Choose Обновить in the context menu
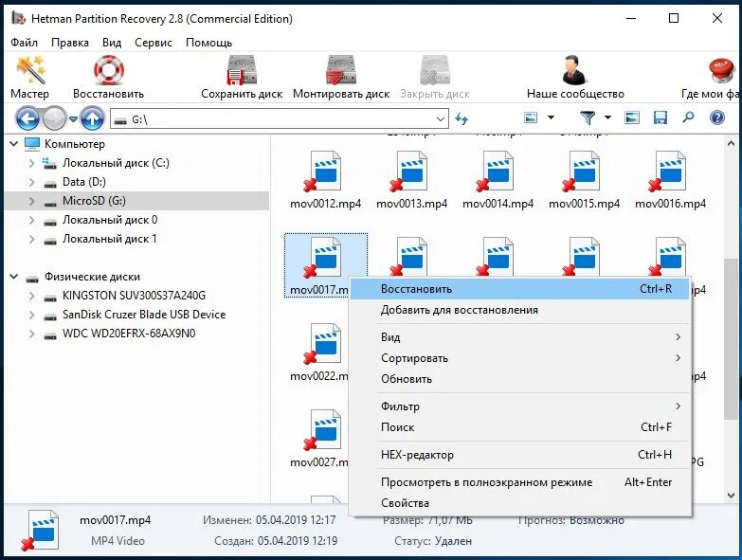 519,379
